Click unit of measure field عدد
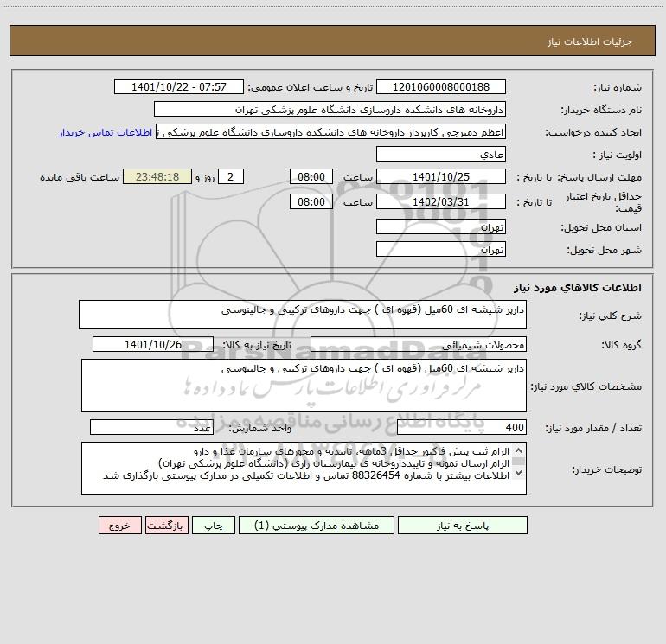 coord(151,428)
